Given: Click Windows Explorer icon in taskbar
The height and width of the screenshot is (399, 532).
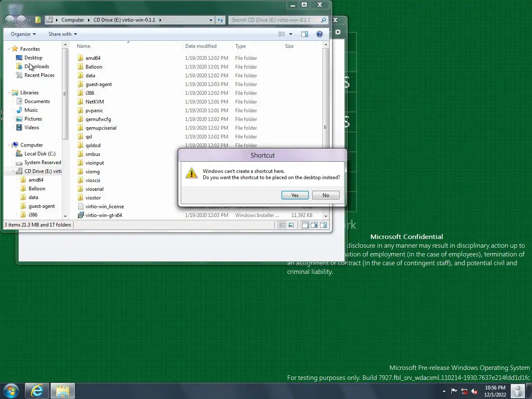Looking at the screenshot, I should click(x=63, y=391).
